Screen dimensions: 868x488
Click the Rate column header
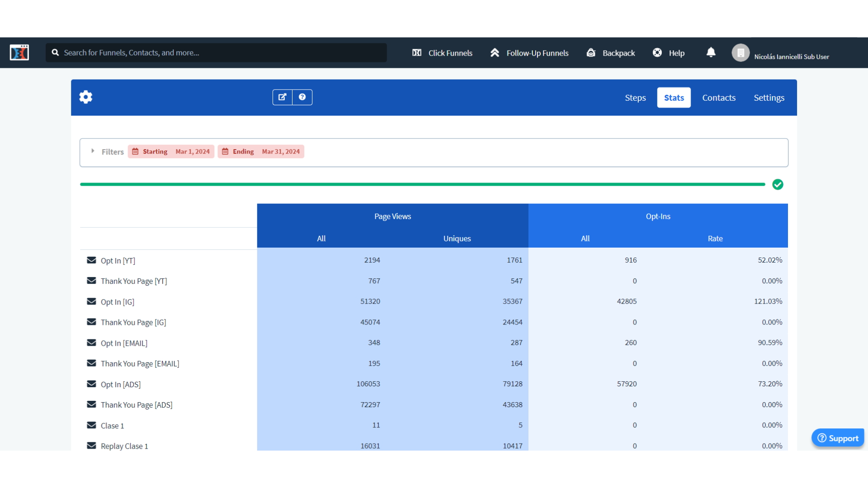(715, 239)
